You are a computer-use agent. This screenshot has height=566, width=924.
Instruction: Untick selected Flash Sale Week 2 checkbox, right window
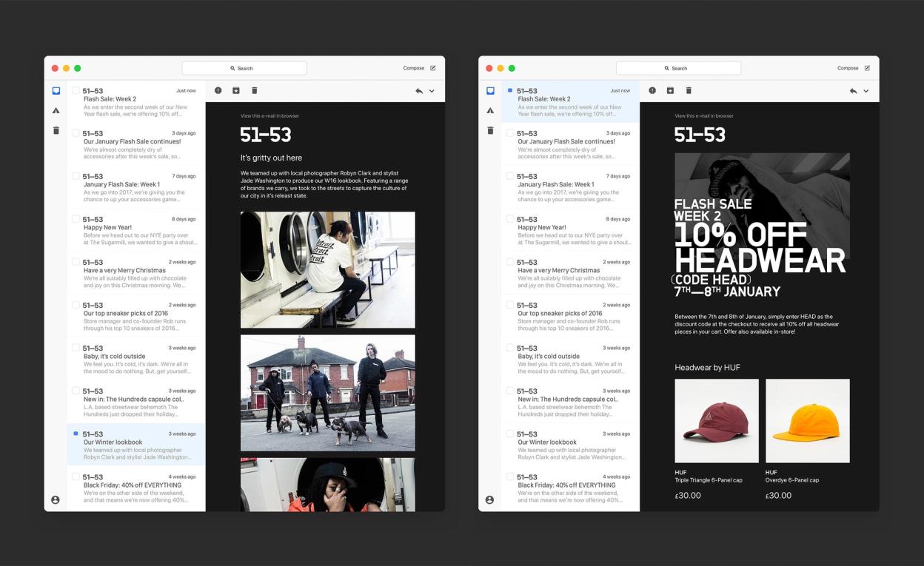pyautogui.click(x=510, y=90)
